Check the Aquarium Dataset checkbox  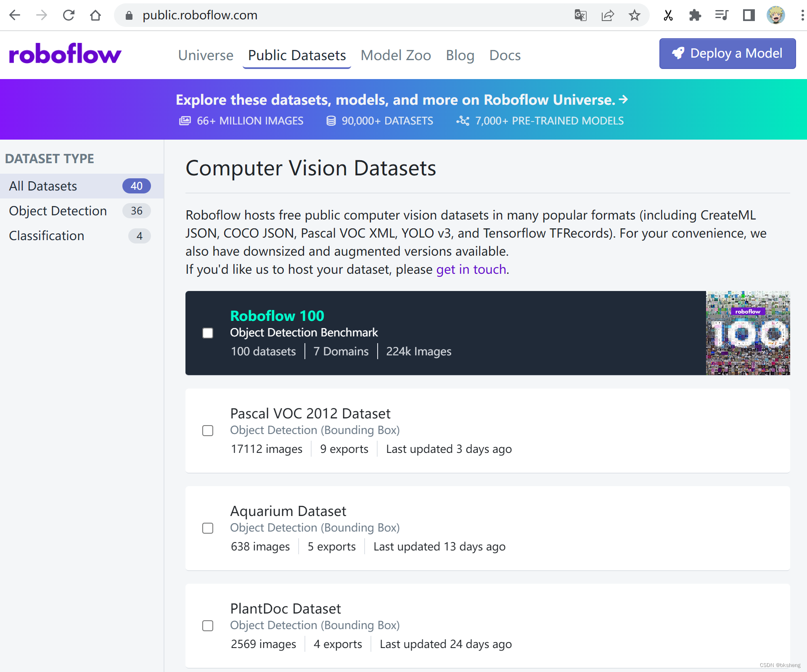point(208,528)
